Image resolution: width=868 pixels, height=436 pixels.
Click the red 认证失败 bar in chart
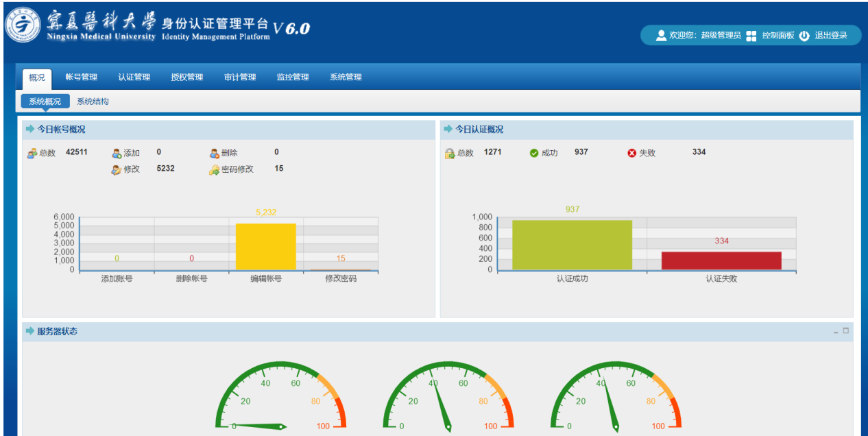(721, 261)
